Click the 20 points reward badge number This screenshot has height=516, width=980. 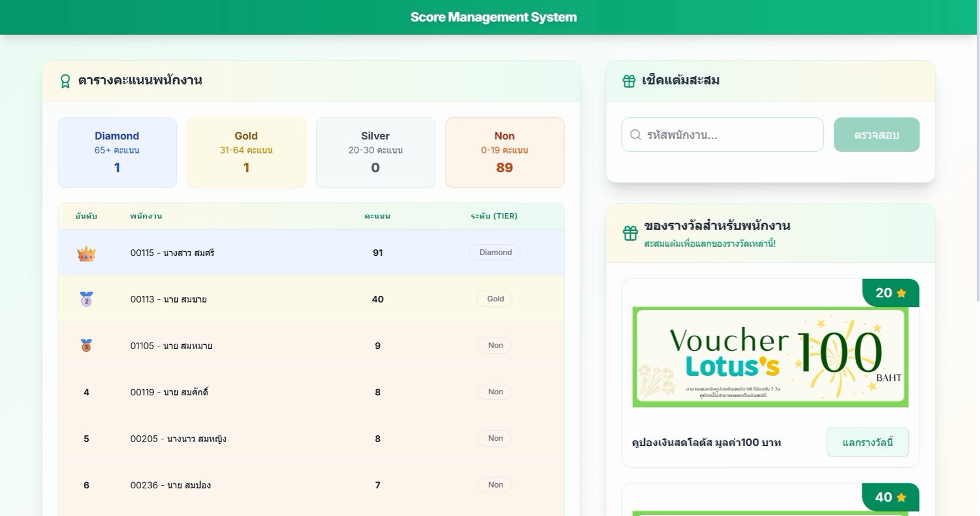click(x=883, y=293)
